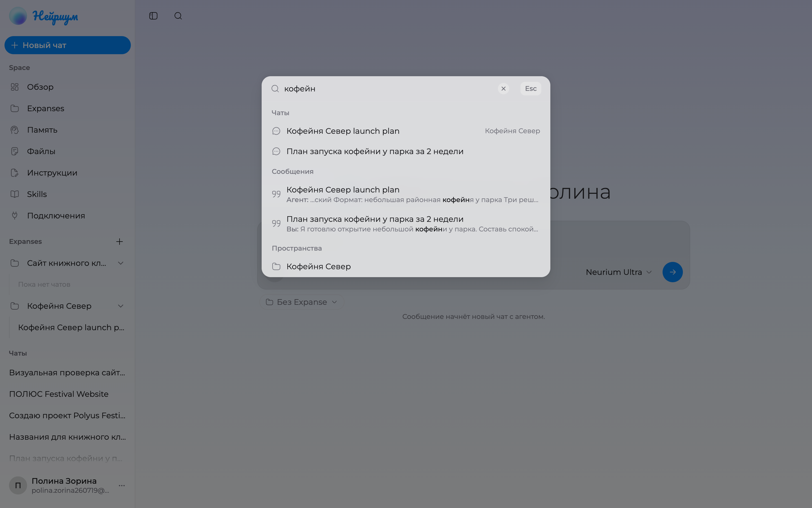This screenshot has width=812, height=508.
Task: Clear the search query with the X button
Action: [503, 89]
